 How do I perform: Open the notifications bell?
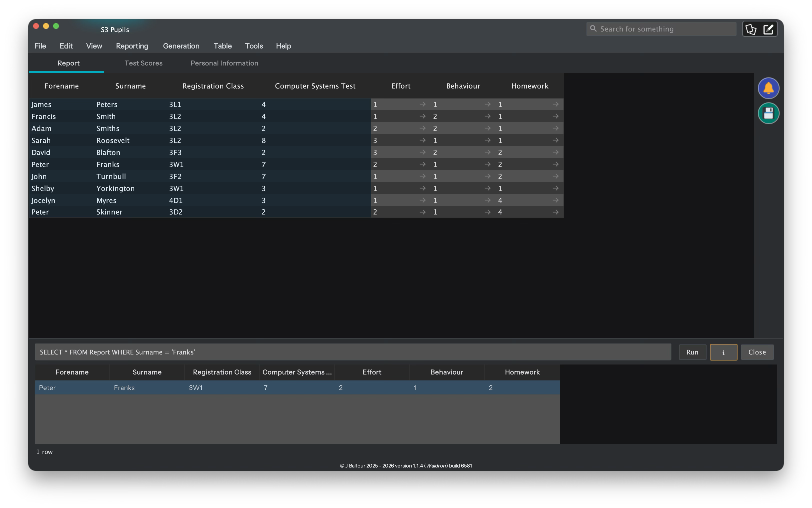(768, 88)
